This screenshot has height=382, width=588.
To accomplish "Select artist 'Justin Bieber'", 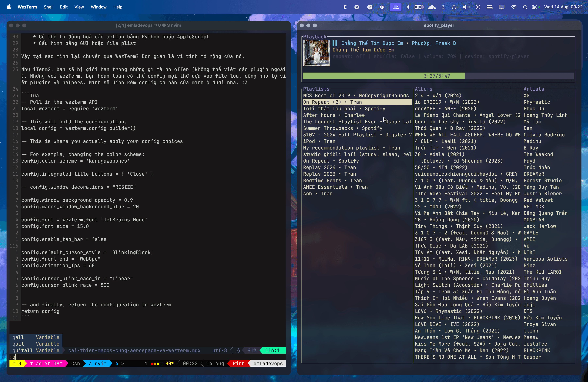I will 543,194.
